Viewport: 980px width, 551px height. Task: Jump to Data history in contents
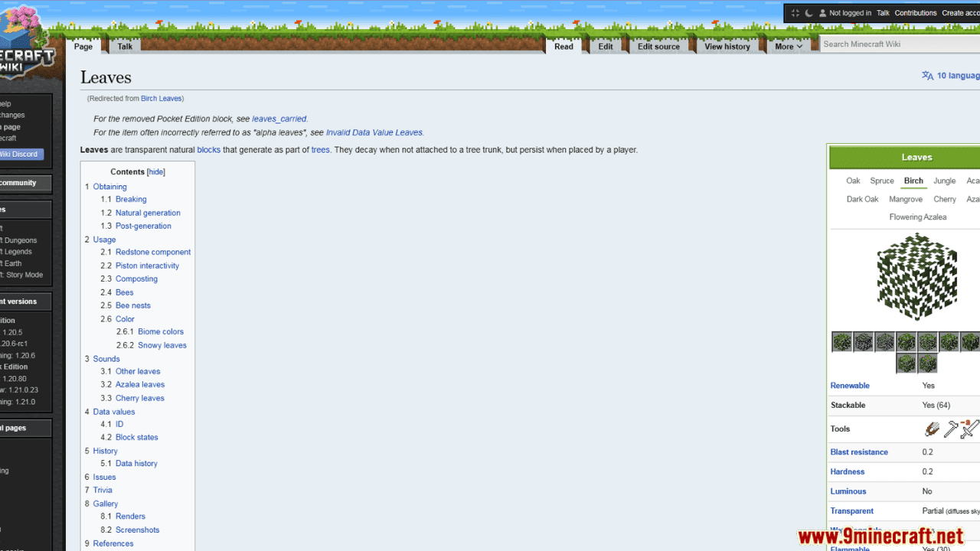pos(136,463)
